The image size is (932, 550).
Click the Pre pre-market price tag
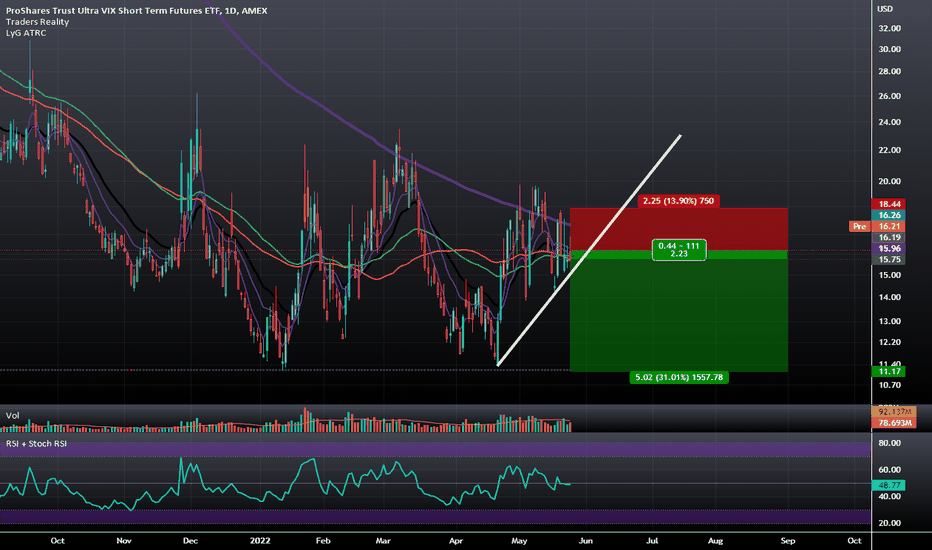pos(859,227)
